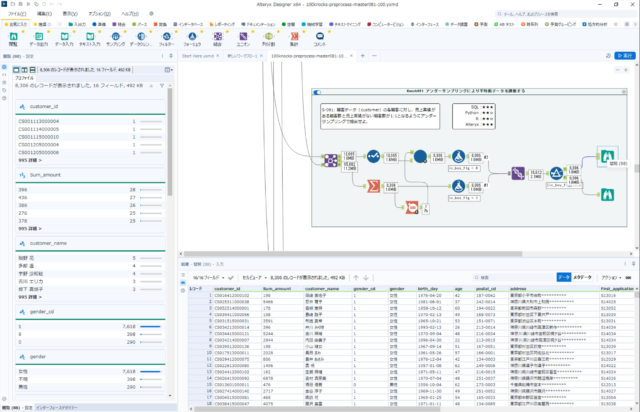Select the Filter tool in the palette
This screenshot has width=640, height=412.
[x=166, y=36]
